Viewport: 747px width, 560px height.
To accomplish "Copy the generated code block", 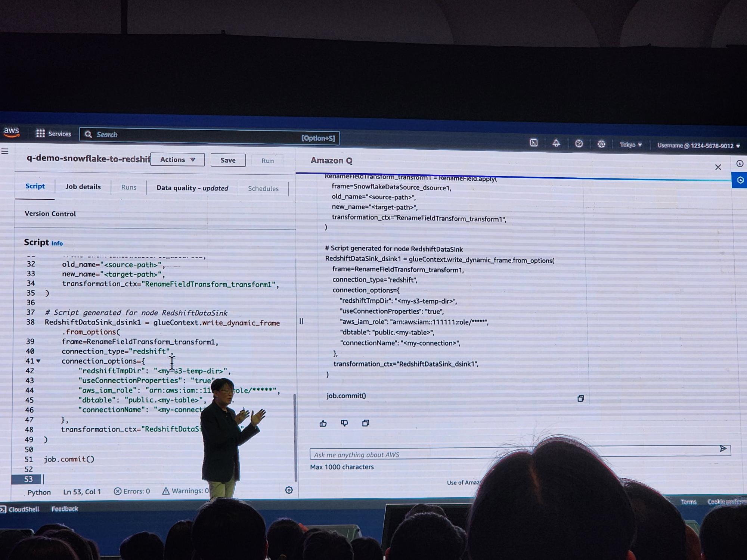I will click(580, 398).
